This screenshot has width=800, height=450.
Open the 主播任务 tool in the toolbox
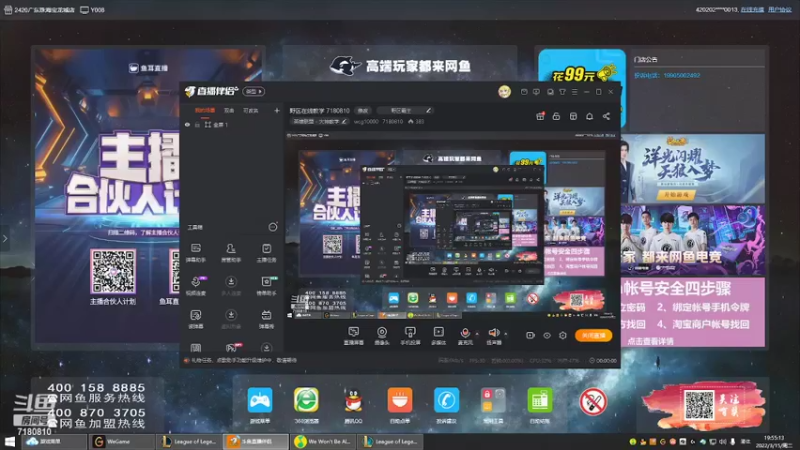point(266,253)
